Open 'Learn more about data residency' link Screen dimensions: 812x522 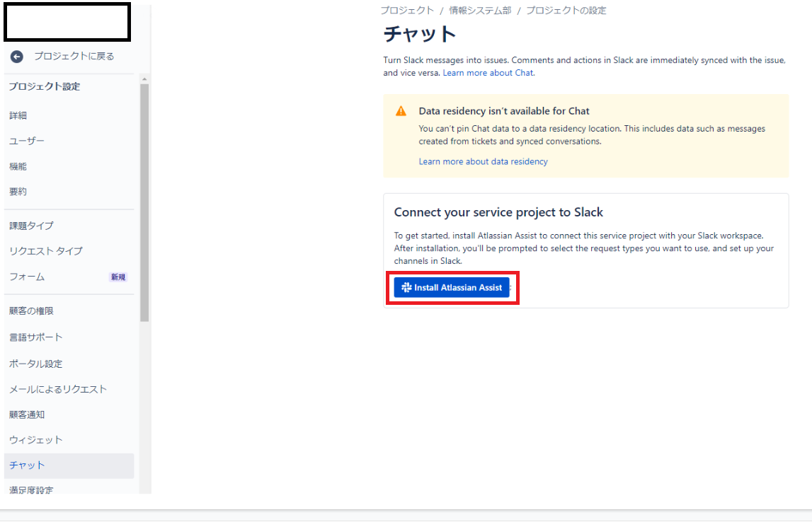point(483,161)
